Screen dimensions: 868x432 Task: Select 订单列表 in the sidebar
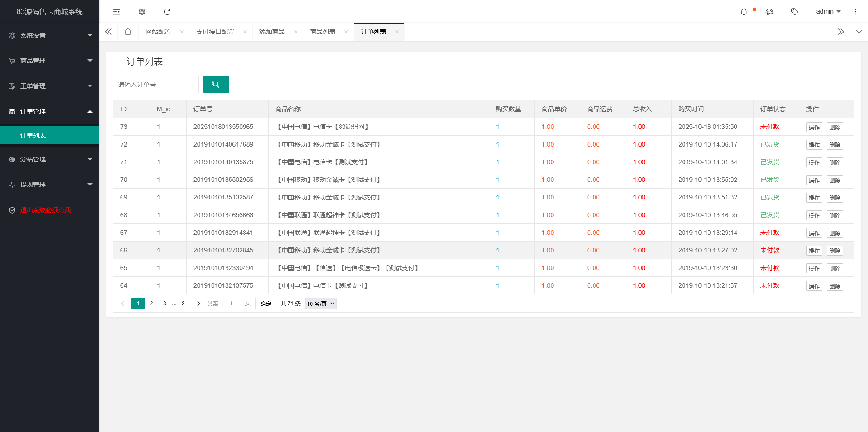click(50, 135)
